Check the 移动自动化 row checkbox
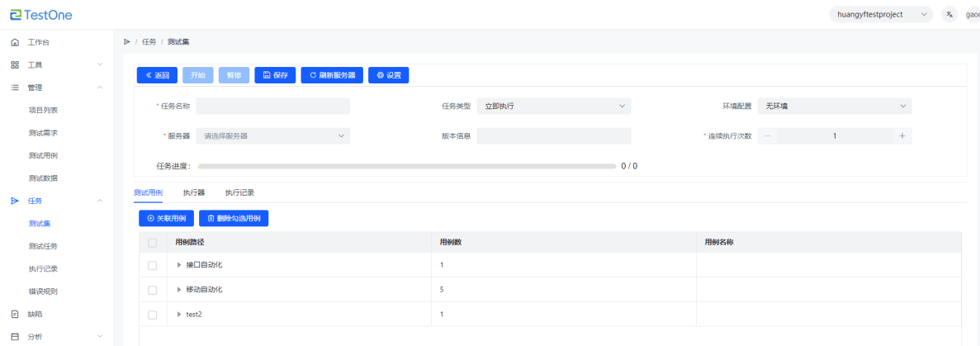 [152, 290]
